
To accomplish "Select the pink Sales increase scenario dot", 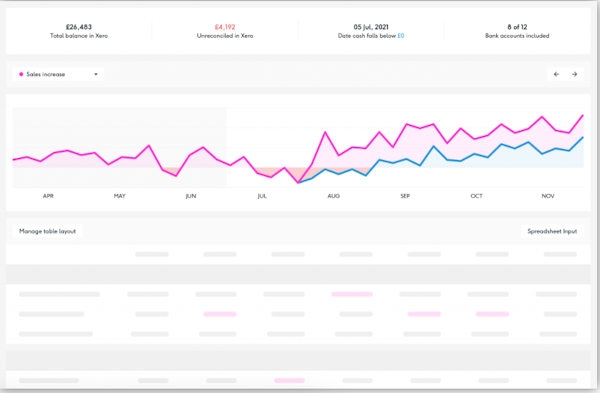I will pos(21,74).
